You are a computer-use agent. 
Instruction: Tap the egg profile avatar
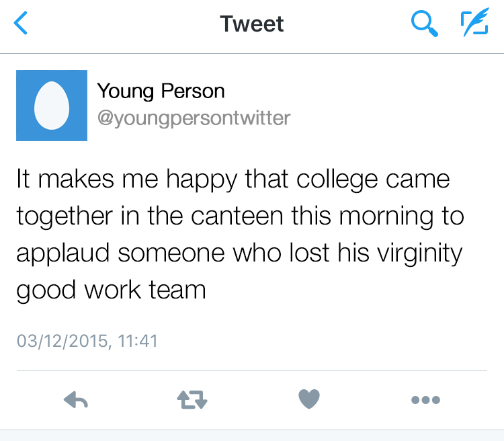(x=52, y=106)
